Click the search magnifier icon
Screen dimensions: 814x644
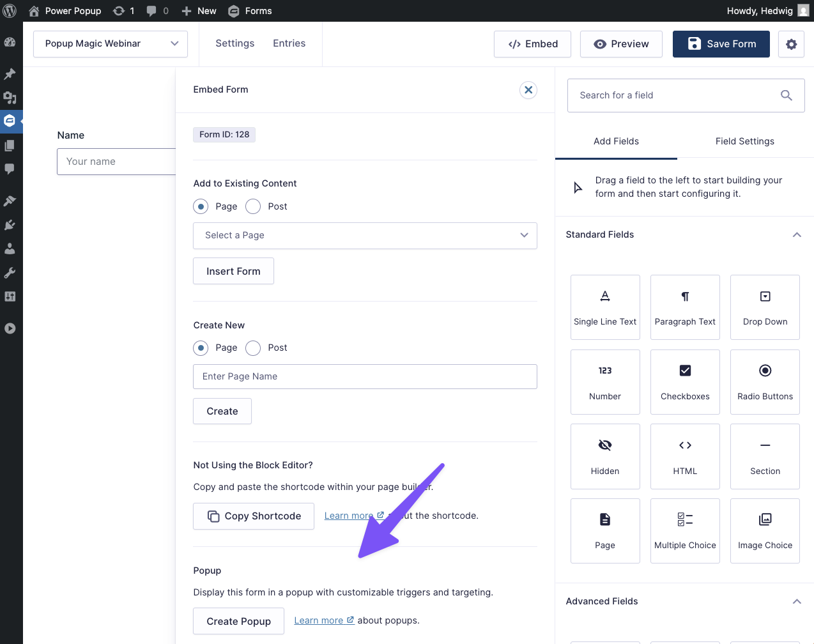pos(786,95)
